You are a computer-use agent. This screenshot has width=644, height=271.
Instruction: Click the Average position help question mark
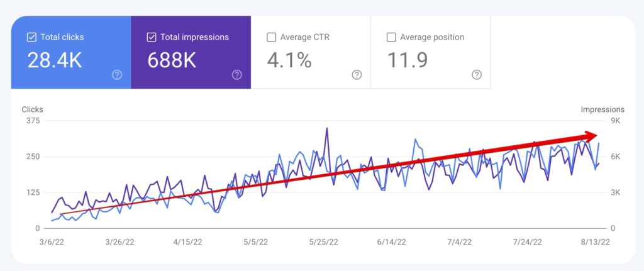pyautogui.click(x=477, y=75)
